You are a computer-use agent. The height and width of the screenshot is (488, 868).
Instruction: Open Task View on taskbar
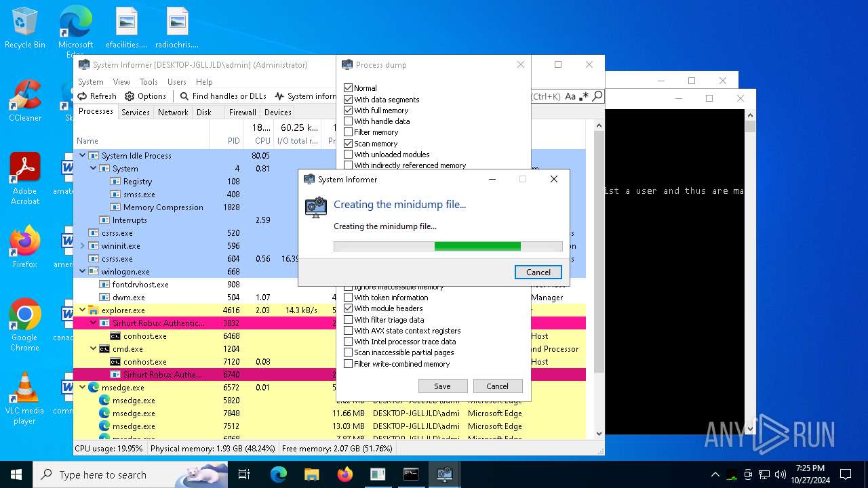pos(244,474)
